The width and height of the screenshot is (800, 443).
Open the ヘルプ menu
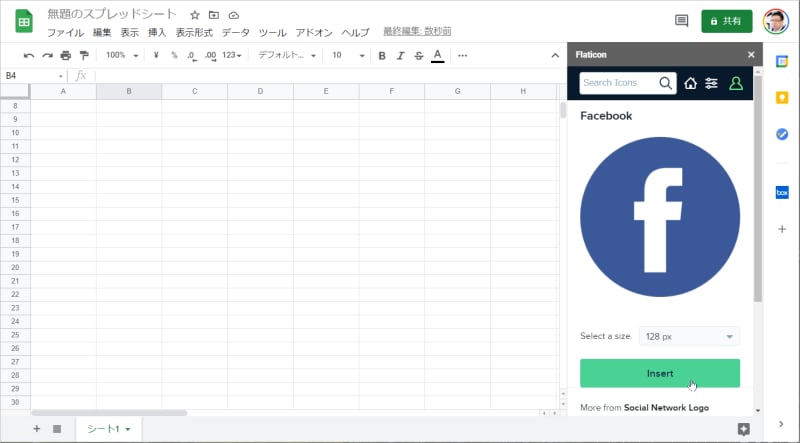pyautogui.click(x=355, y=33)
